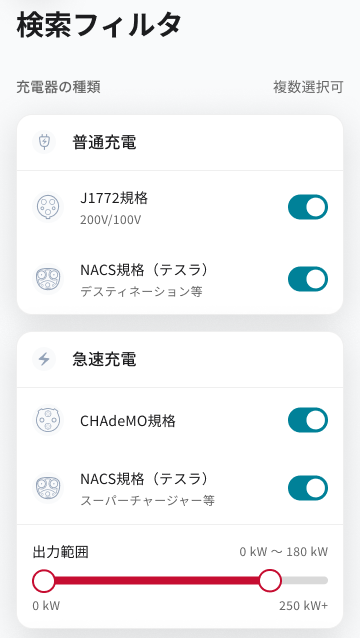Click the plug icon beside 普通充電
This screenshot has width=360, height=638.
(44, 142)
